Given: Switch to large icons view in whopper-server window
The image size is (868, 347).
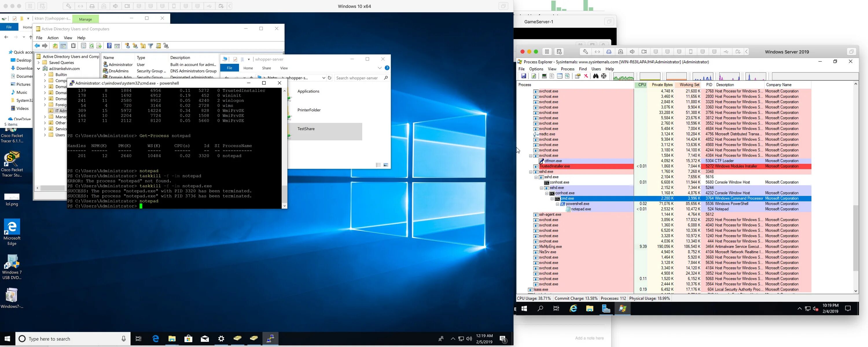Looking at the screenshot, I should [386, 165].
